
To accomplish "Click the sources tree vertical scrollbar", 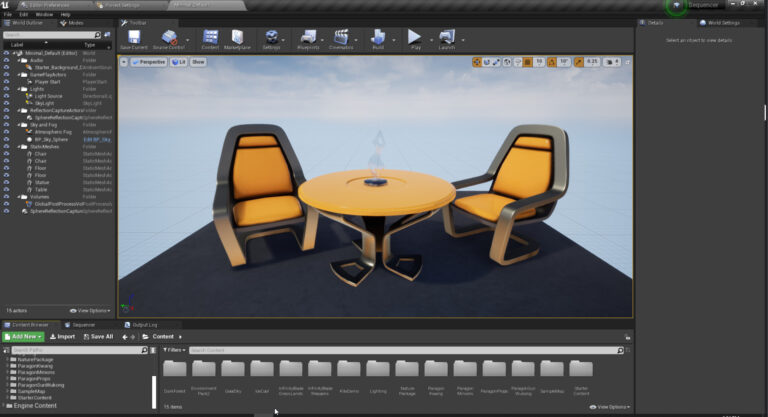I will pyautogui.click(x=154, y=392).
